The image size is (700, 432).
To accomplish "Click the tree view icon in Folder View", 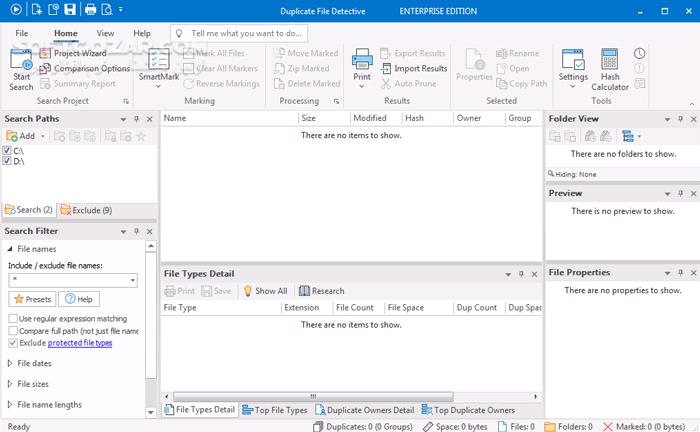I will [628, 136].
